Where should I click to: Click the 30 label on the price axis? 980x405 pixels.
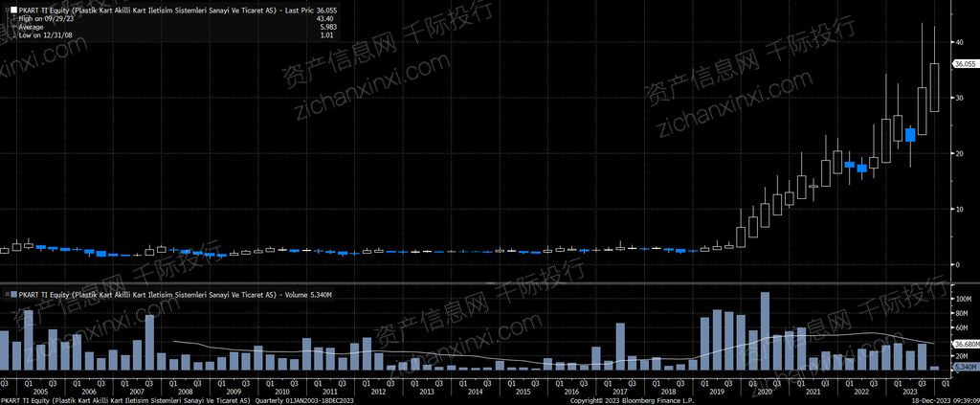coord(958,98)
